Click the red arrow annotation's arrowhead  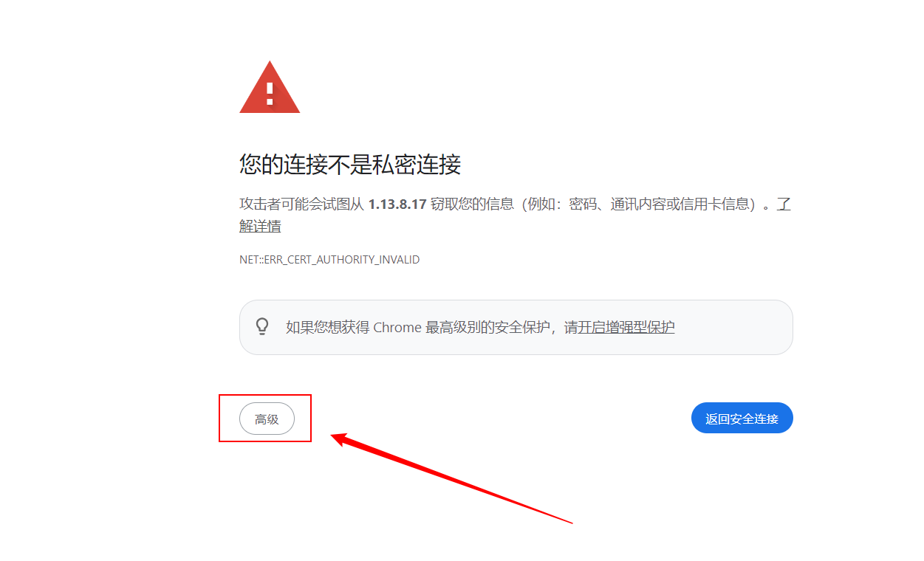(x=343, y=439)
